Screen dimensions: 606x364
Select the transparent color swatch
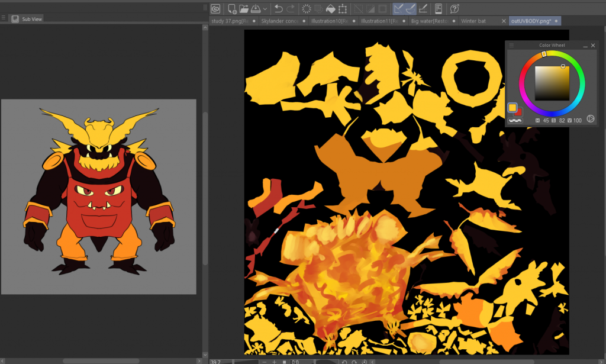click(515, 121)
